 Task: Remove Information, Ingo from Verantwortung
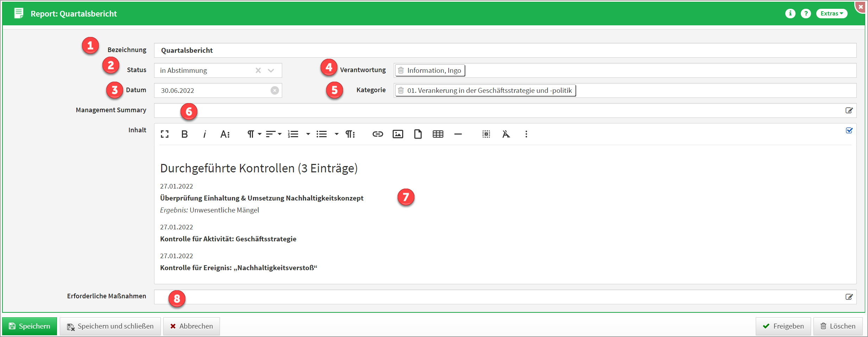point(401,70)
